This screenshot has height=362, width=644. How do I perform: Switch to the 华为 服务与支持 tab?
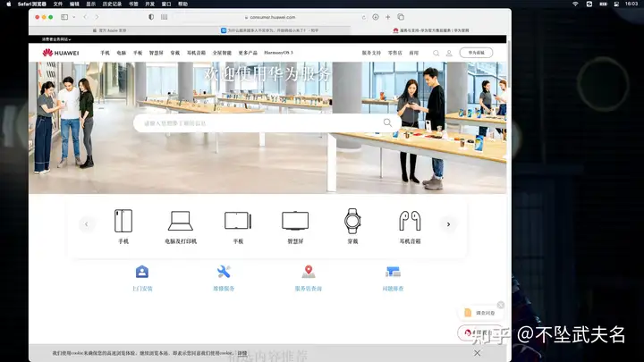tap(430, 30)
